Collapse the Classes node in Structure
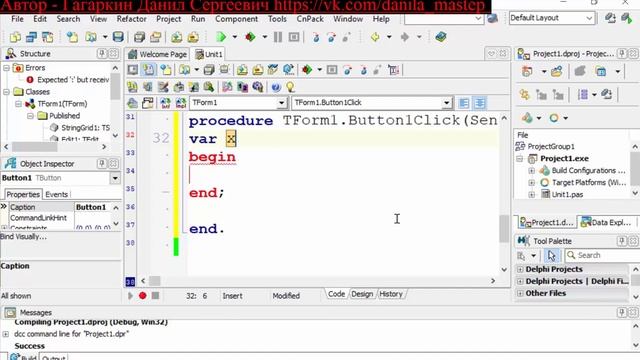Image resolution: width=640 pixels, height=360 pixels. pyautogui.click(x=7, y=92)
